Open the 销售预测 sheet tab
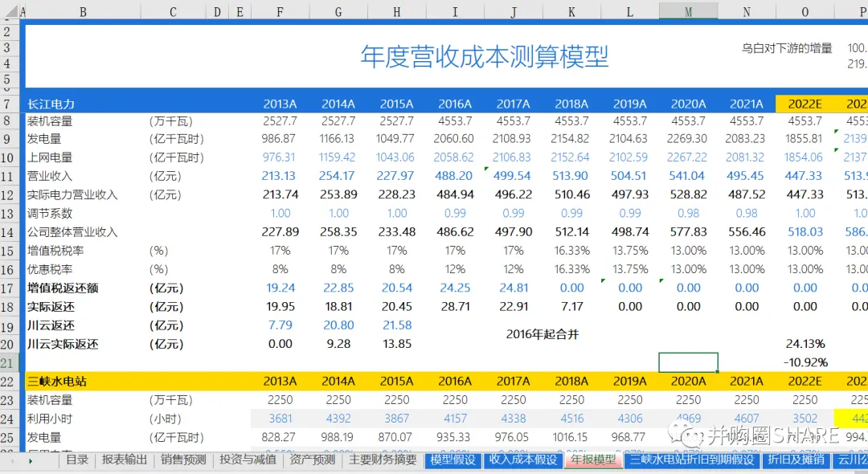This screenshot has width=868, height=474. coord(183,460)
